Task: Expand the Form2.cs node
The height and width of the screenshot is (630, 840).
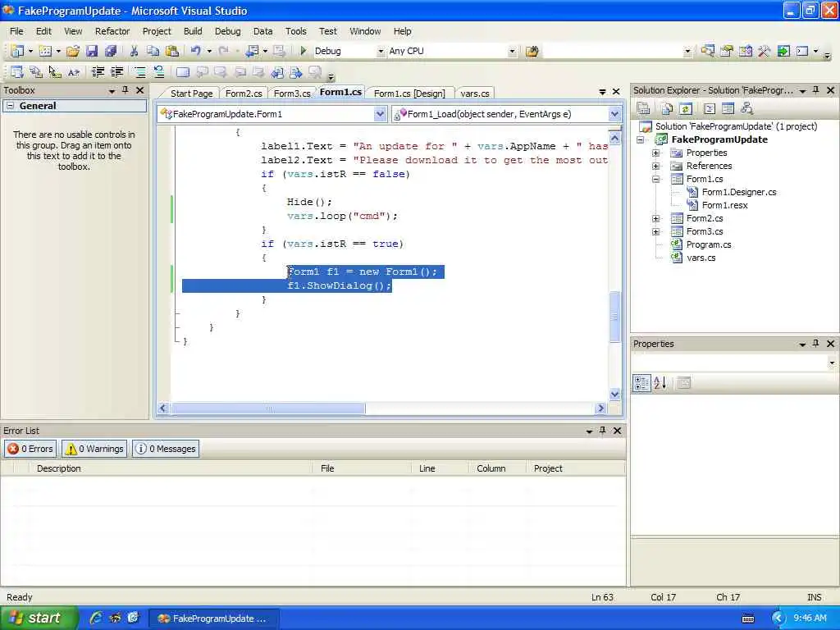Action: click(655, 218)
